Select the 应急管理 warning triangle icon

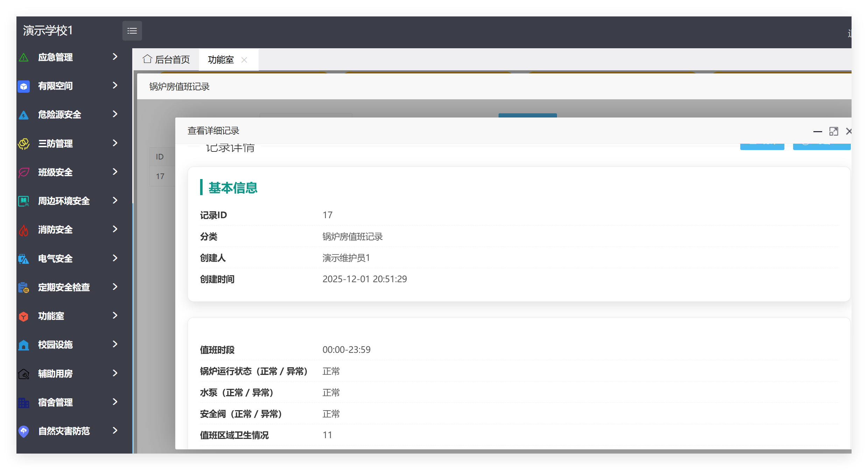pyautogui.click(x=23, y=57)
